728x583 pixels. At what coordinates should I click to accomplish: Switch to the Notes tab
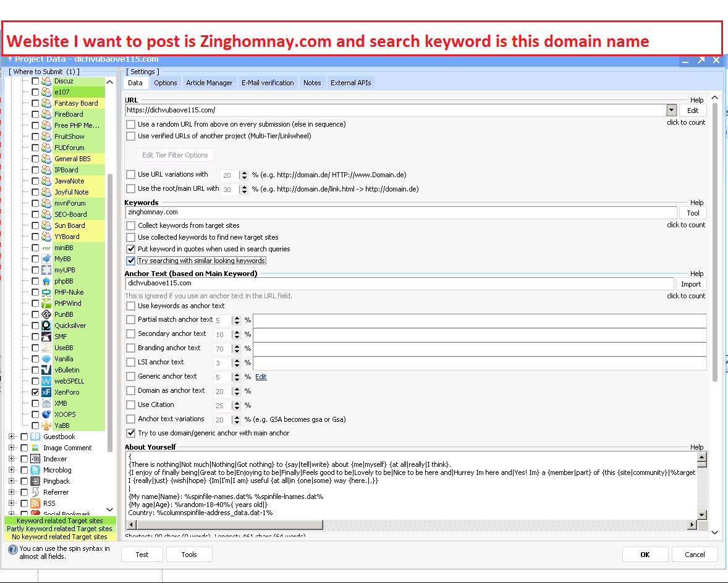(312, 83)
